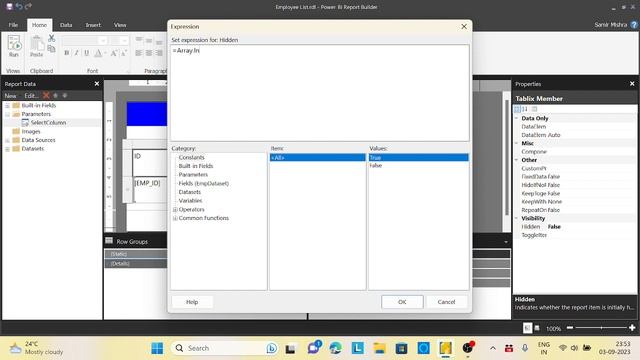Switch to the Data ribbon tab
This screenshot has height=360, width=640.
pyautogui.click(x=66, y=25)
